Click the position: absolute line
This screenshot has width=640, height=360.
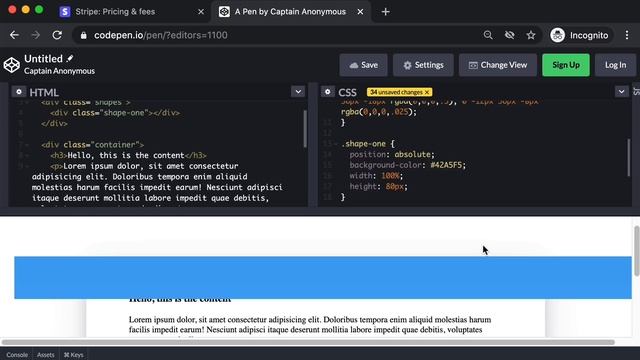[392, 154]
